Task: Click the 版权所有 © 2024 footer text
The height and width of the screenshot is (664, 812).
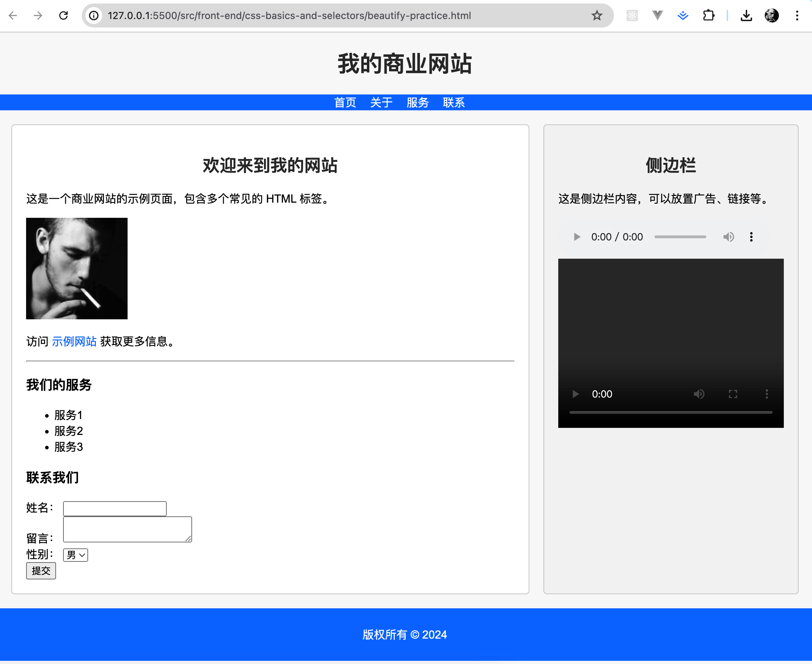Action: pyautogui.click(x=405, y=634)
